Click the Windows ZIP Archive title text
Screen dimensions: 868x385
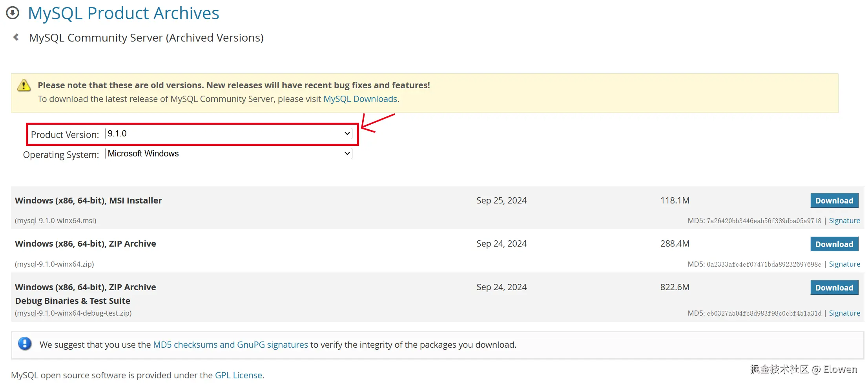[x=86, y=243]
